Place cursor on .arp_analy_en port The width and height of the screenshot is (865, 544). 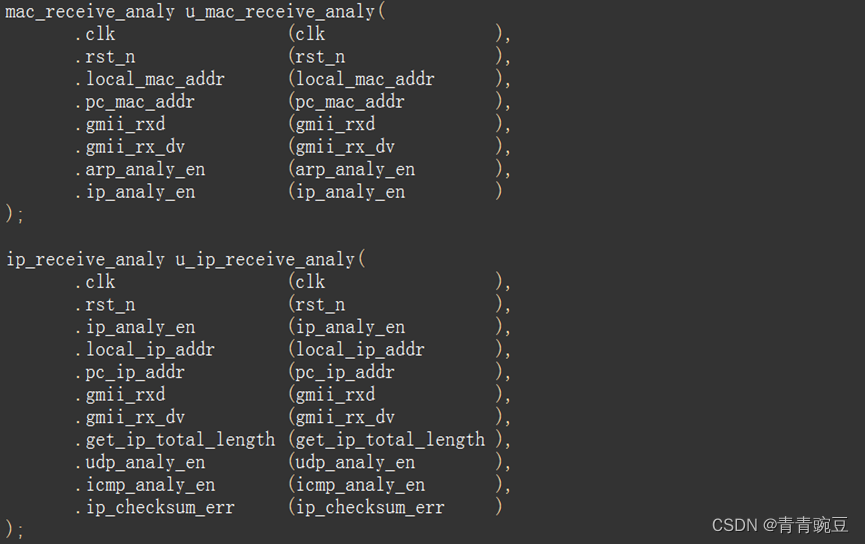click(x=140, y=169)
